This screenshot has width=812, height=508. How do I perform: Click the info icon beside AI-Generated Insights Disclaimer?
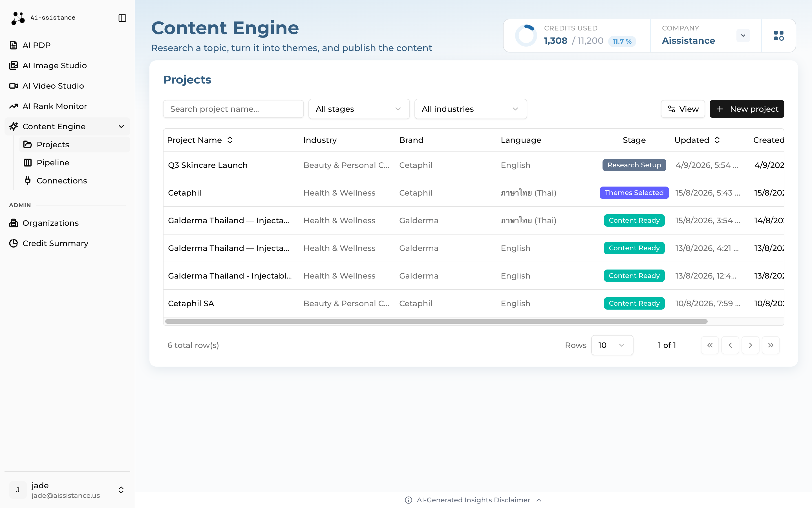pos(408,500)
